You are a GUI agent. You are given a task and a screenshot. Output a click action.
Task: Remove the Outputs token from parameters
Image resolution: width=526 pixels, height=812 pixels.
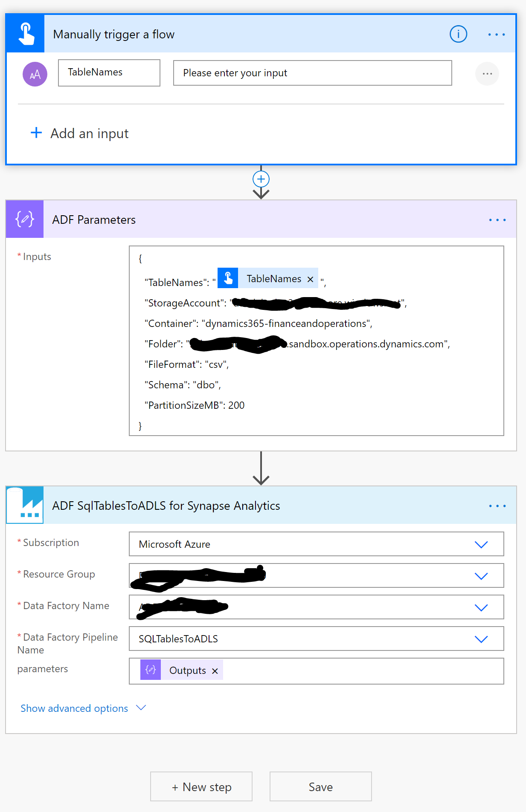(x=215, y=671)
